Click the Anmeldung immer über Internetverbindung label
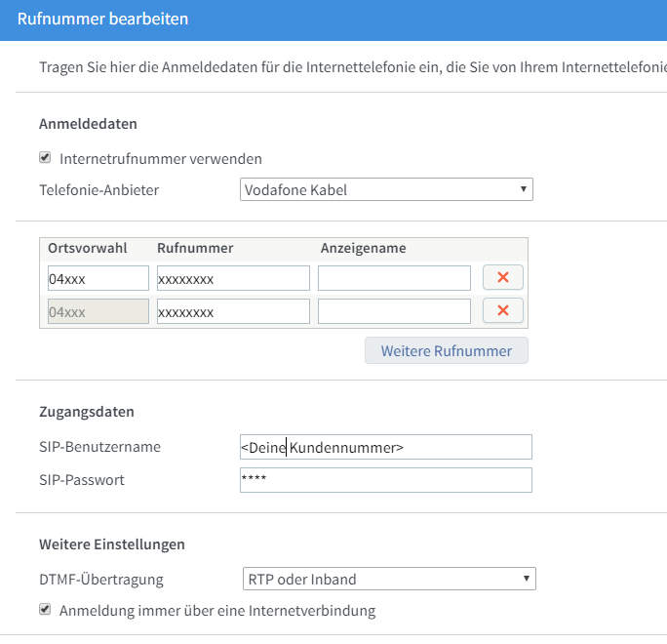This screenshot has height=644, width=667. pyautogui.click(x=217, y=611)
